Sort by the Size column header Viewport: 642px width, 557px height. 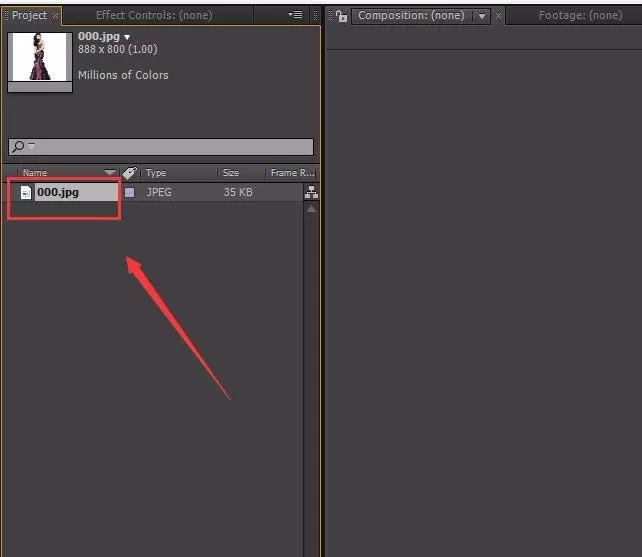coord(231,173)
